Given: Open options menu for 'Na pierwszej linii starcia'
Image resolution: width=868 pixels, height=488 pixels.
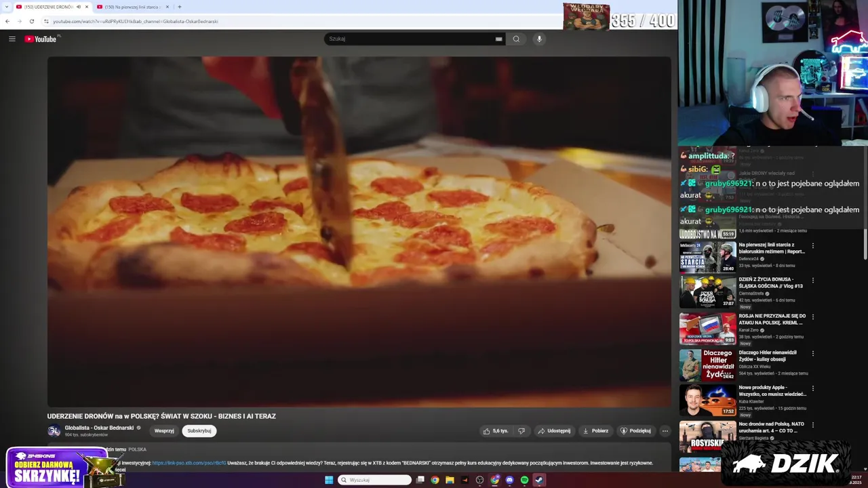Looking at the screenshot, I should coord(813,245).
